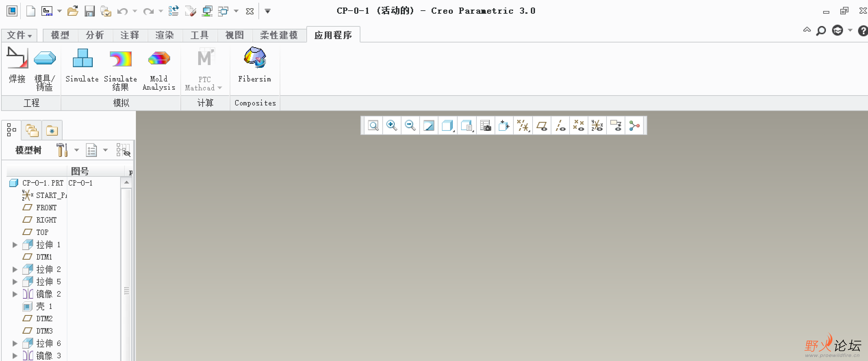
Task: Toggle datum point display
Action: [579, 126]
